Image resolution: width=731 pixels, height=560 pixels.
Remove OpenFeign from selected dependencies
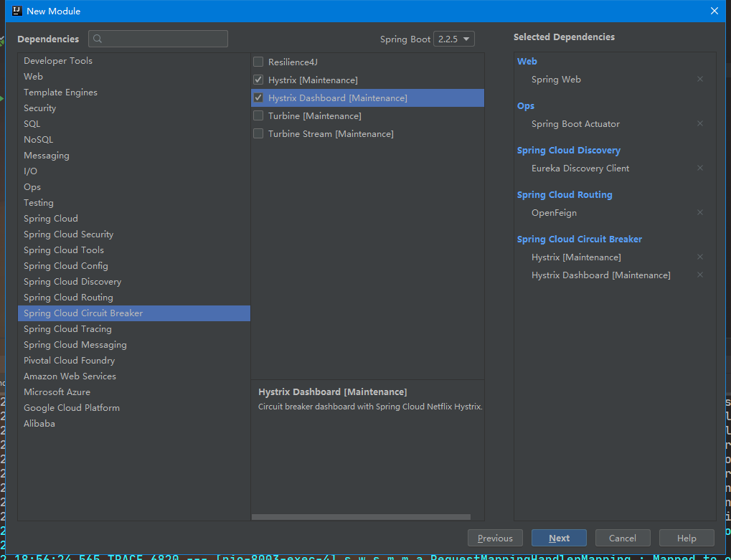[x=699, y=212]
